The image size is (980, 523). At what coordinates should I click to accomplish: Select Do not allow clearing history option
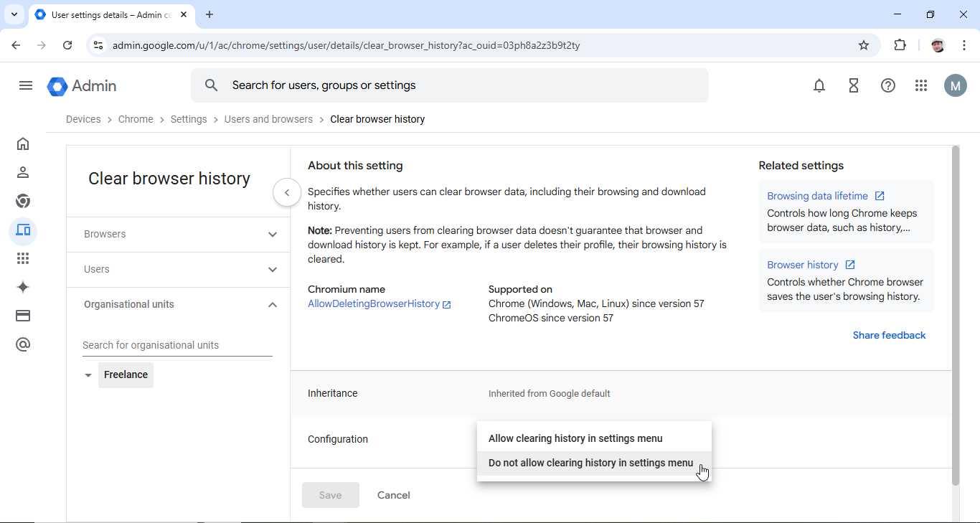tap(594, 463)
